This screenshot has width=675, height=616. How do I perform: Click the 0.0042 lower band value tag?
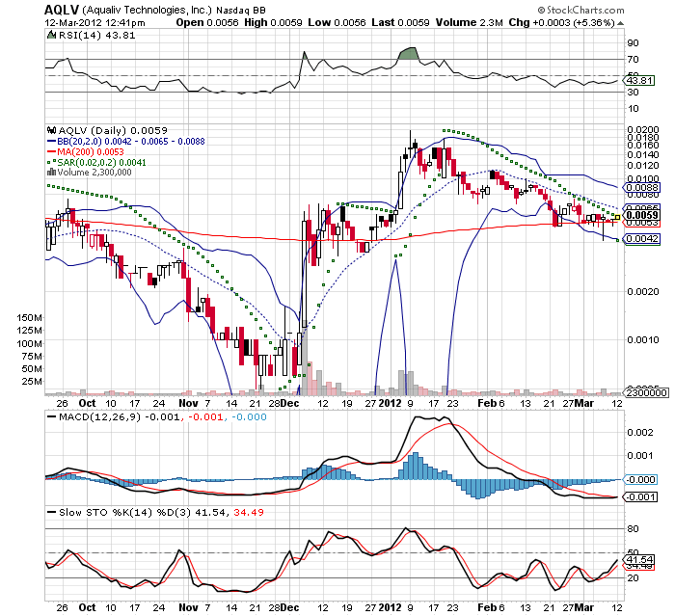[640, 239]
